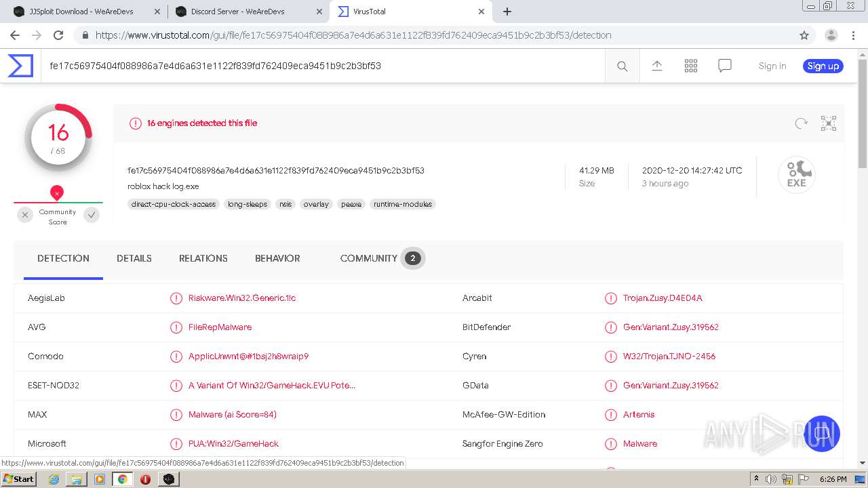868x488 pixels.
Task: Reload the page with the refresh icon
Action: click(x=58, y=35)
